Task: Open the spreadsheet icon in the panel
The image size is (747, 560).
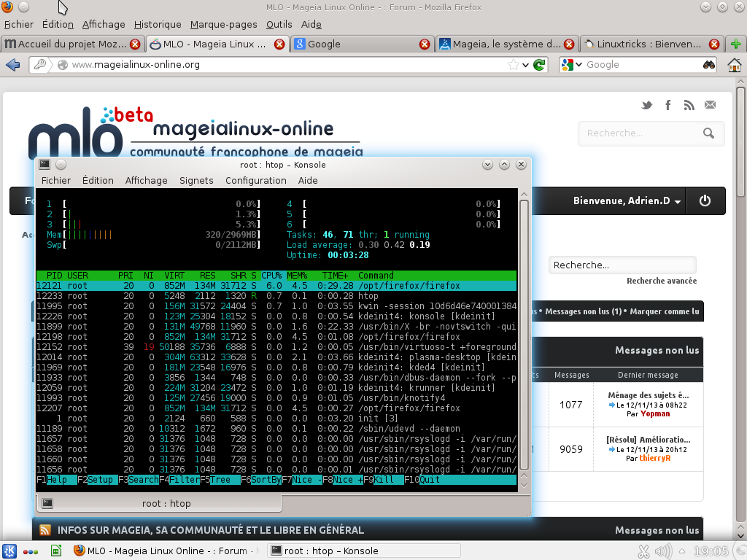Action: (55, 551)
